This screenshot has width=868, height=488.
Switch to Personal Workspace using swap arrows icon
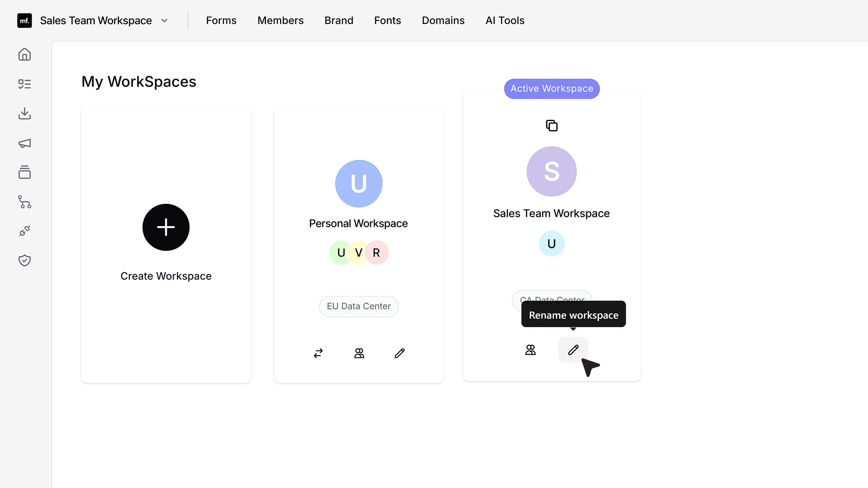click(318, 353)
